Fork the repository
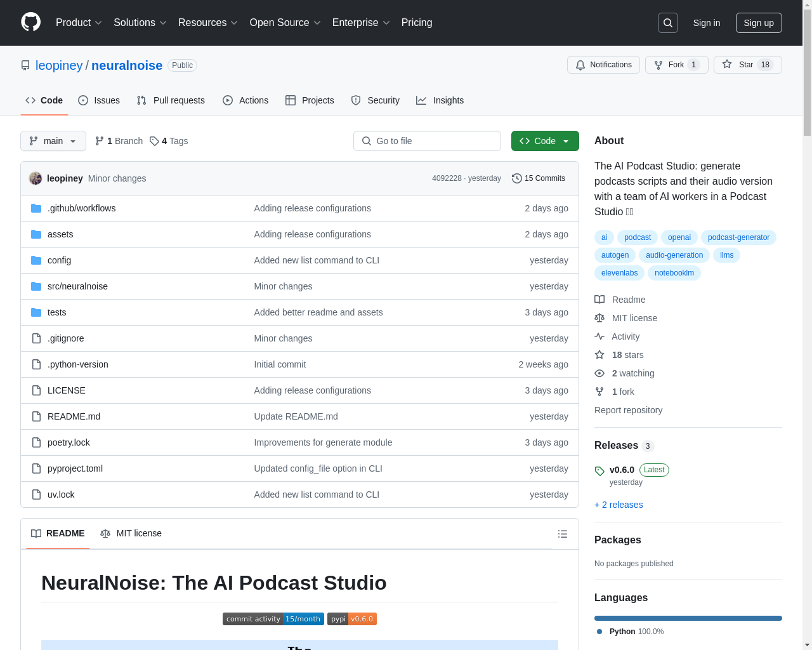 coord(677,65)
